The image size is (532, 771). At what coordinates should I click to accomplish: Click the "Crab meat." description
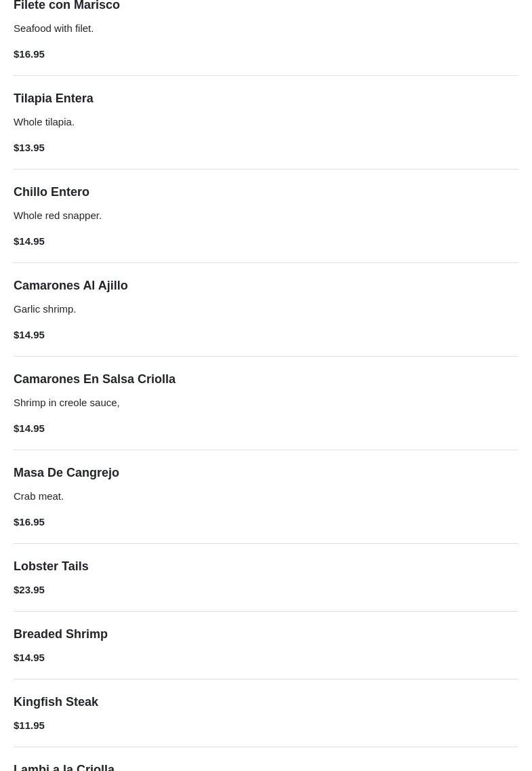click(x=39, y=496)
